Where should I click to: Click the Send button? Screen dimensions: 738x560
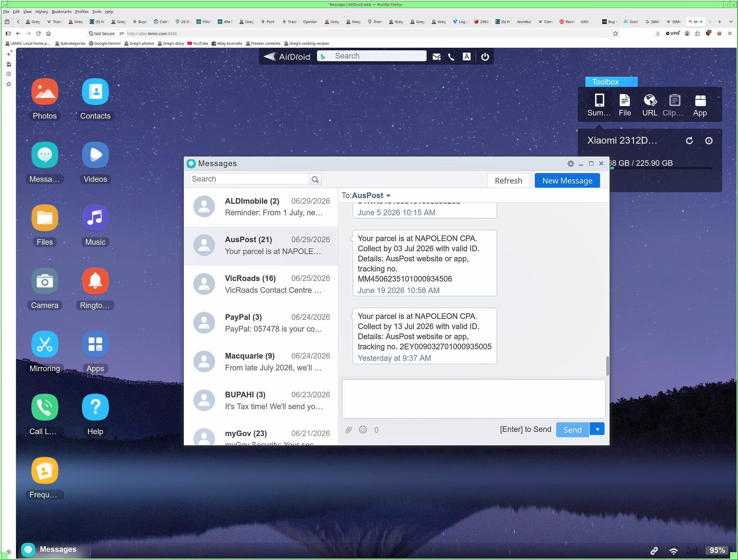(x=572, y=430)
